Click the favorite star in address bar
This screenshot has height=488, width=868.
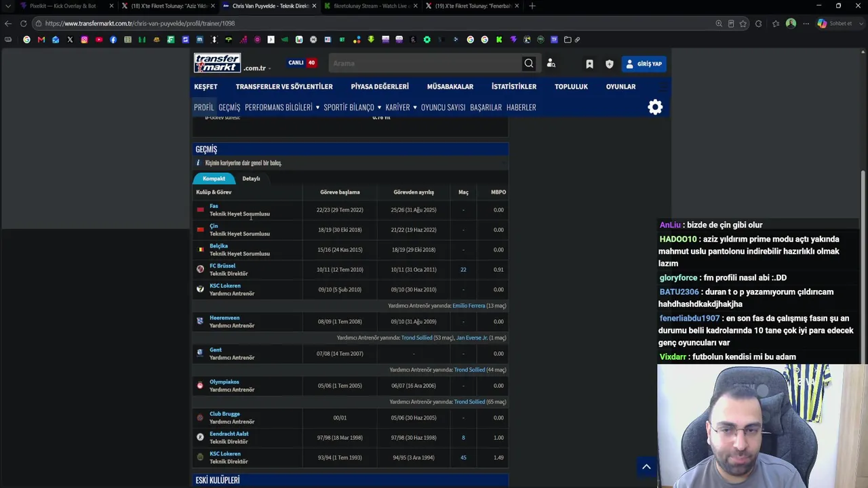tap(743, 24)
